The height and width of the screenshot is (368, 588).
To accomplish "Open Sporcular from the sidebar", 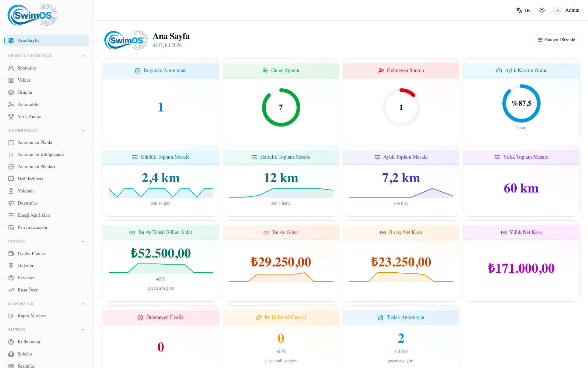I will (47, 68).
